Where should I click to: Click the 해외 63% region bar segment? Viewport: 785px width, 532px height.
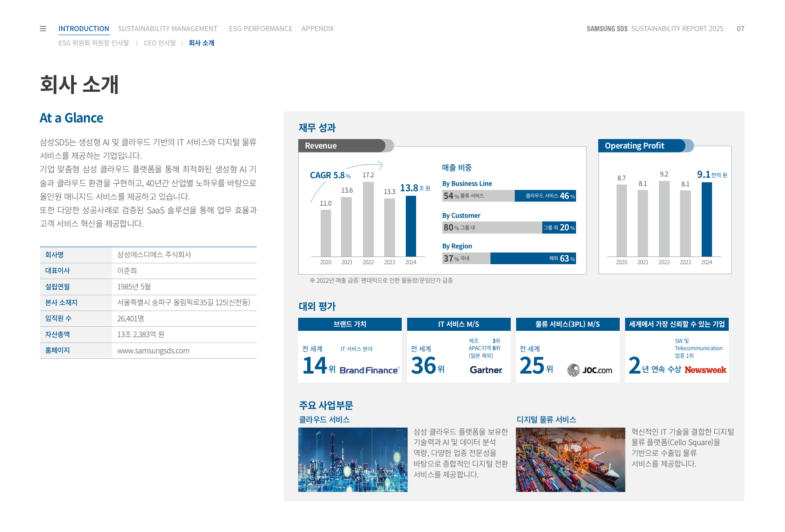(x=533, y=258)
